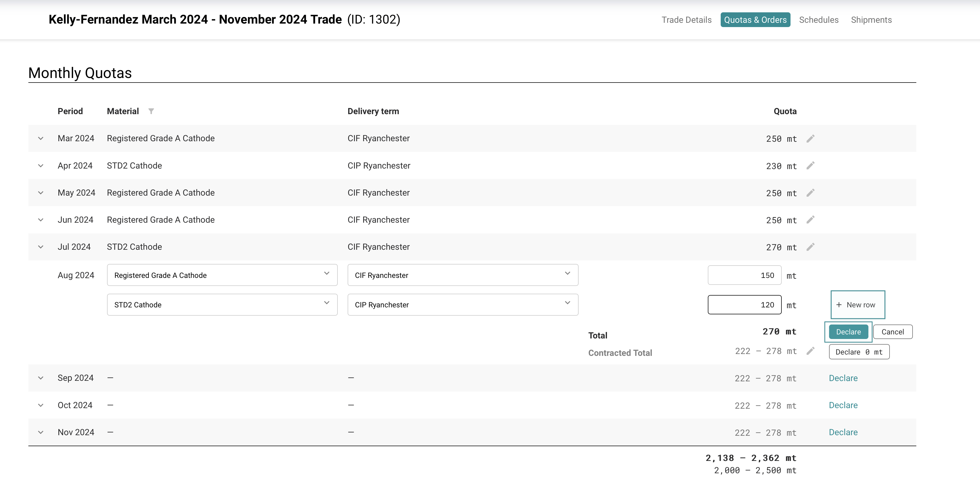Open the Registered Grade A Cathode material dropdown
The width and height of the screenshot is (980, 492).
[x=222, y=275]
